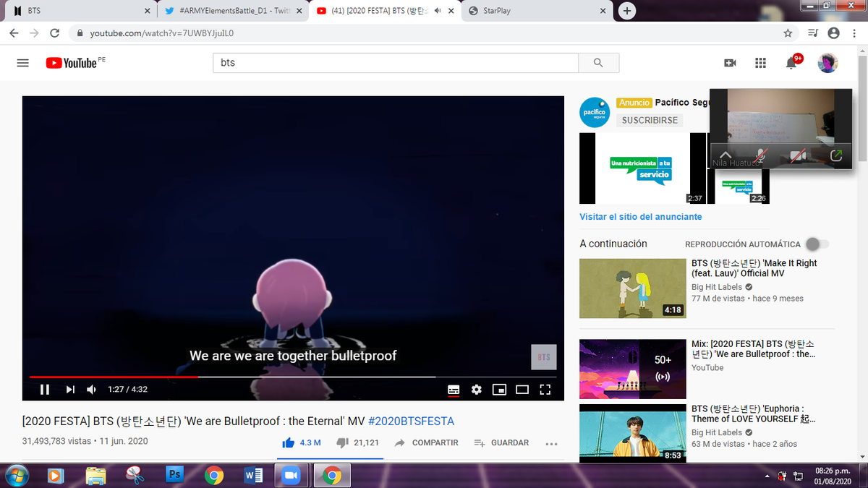The image size is (868, 488).
Task: Open a new browser tab
Action: point(626,11)
